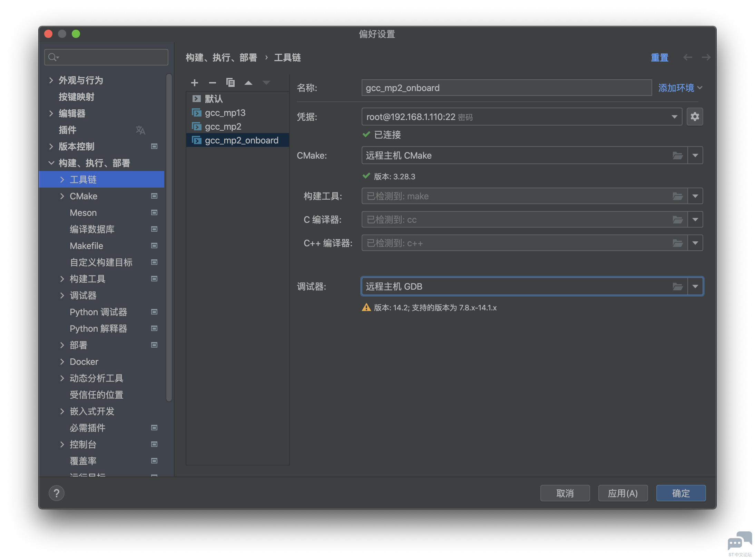Browse folder for build tool path
This screenshot has width=755, height=560.
(678, 196)
